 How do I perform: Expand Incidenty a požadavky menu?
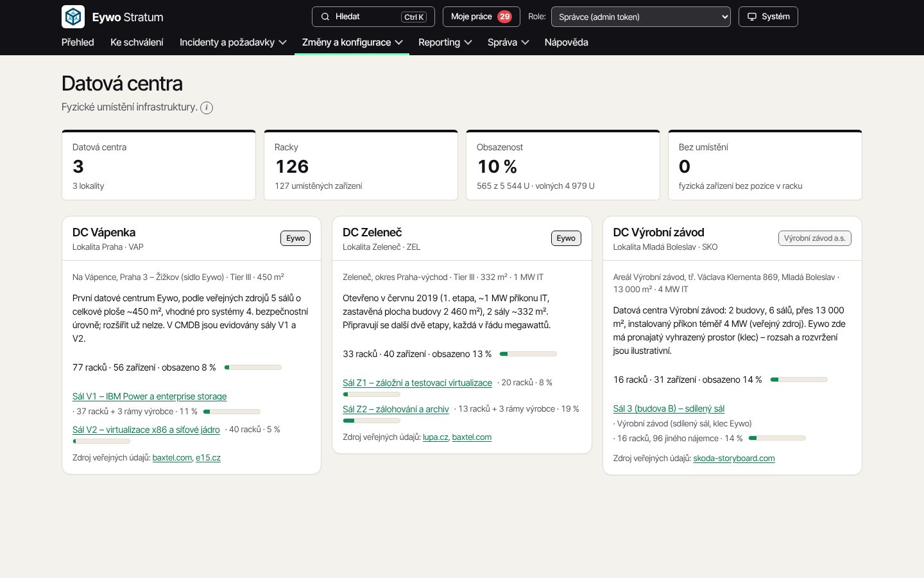coord(233,42)
